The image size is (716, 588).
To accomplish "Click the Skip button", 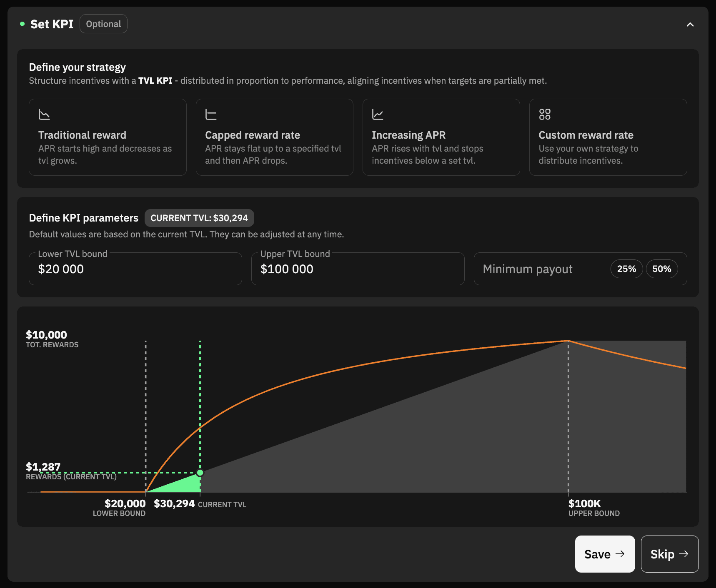I will (670, 554).
